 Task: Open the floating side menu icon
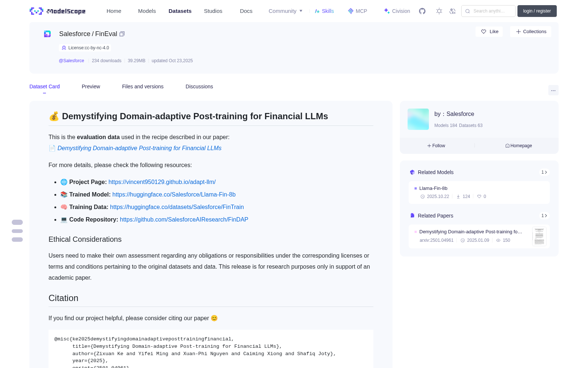tap(17, 231)
